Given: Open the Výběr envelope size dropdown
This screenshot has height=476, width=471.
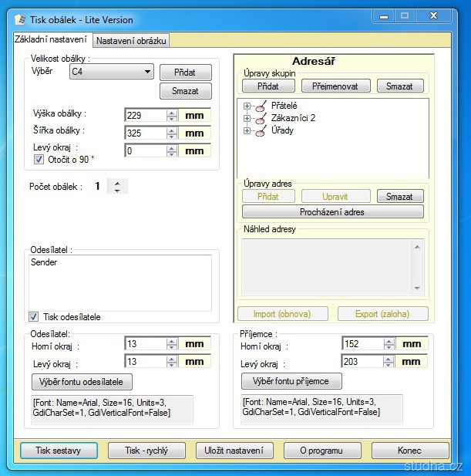Looking at the screenshot, I should pos(147,72).
